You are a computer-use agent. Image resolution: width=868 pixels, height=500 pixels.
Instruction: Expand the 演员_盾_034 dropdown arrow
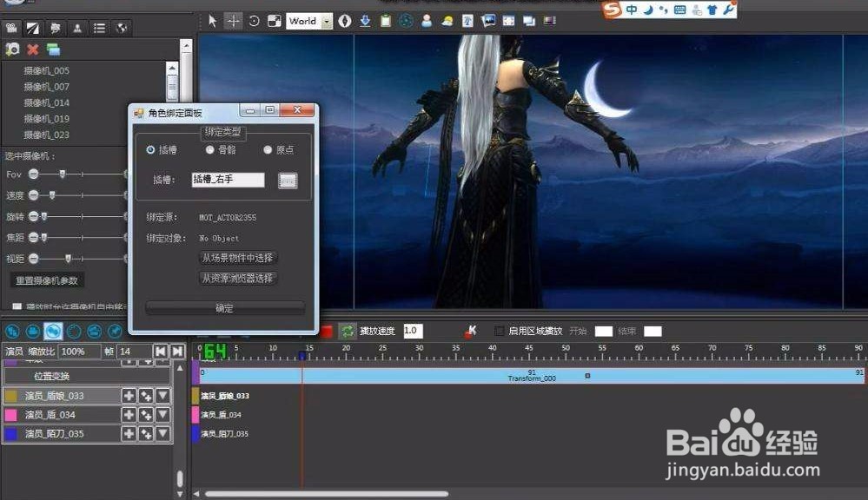coord(162,414)
